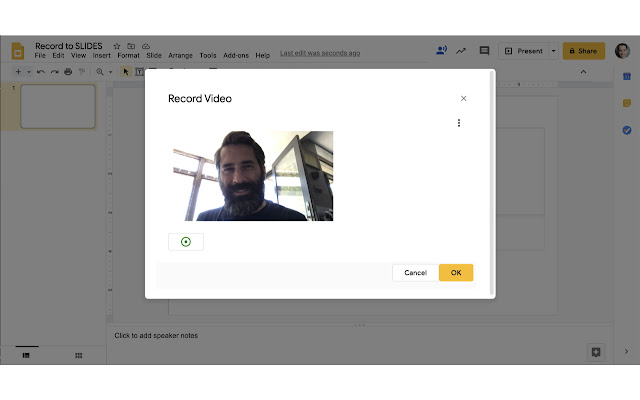Screen dimensions: 640x400
Task: Open the comment history icon
Action: tap(484, 51)
